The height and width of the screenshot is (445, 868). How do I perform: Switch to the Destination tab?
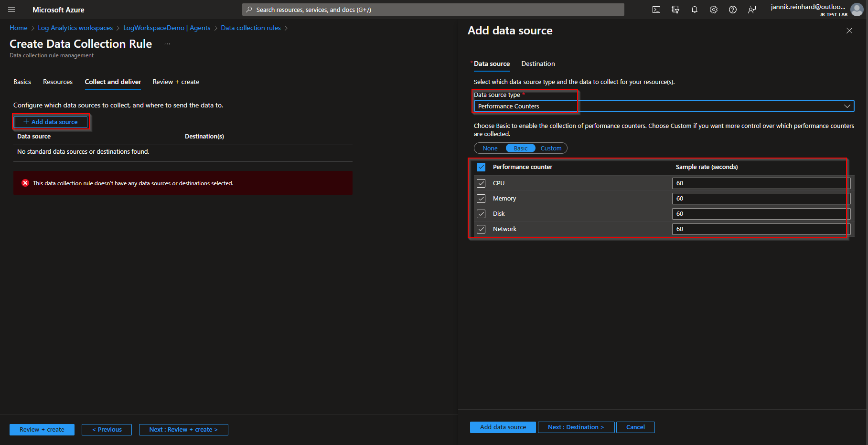(x=538, y=64)
